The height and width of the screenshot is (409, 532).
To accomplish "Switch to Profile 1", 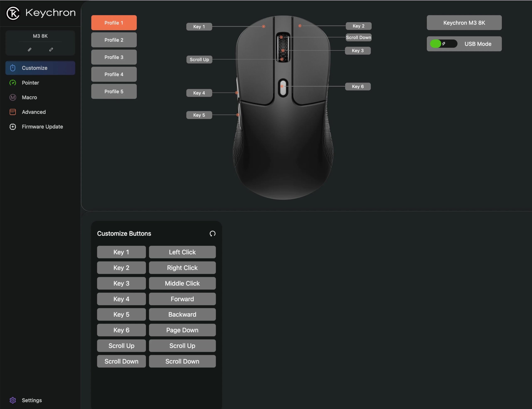I will pyautogui.click(x=114, y=23).
